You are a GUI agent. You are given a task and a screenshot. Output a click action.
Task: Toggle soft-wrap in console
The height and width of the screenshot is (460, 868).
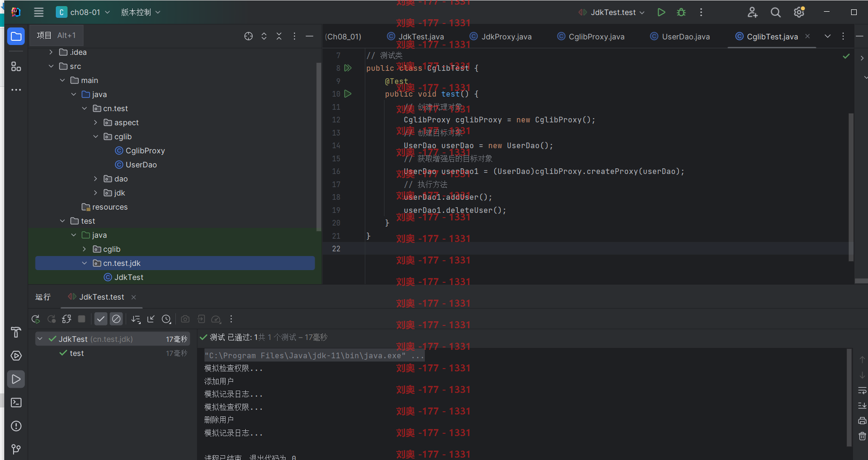point(862,390)
